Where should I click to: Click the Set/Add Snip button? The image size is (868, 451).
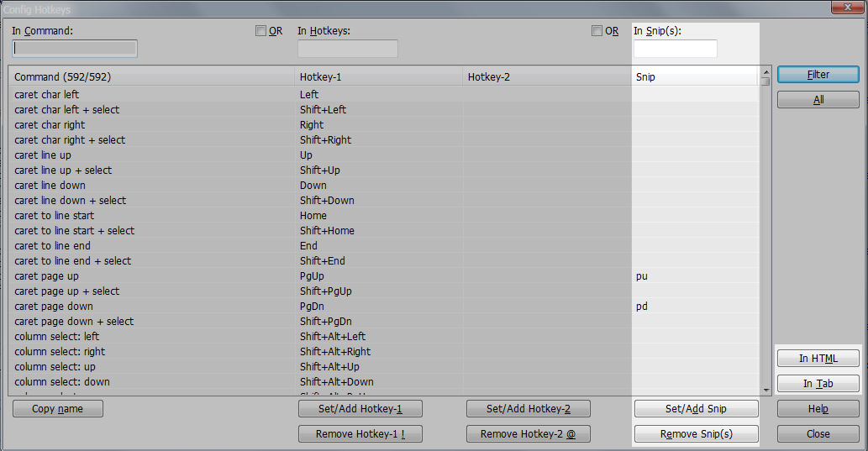coord(696,409)
